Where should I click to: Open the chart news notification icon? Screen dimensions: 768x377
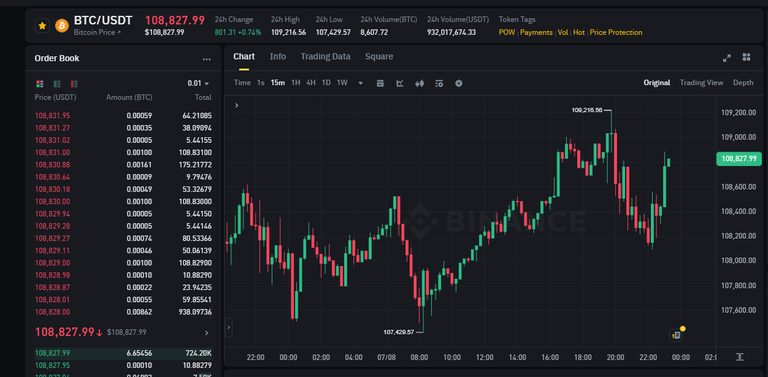click(x=677, y=335)
